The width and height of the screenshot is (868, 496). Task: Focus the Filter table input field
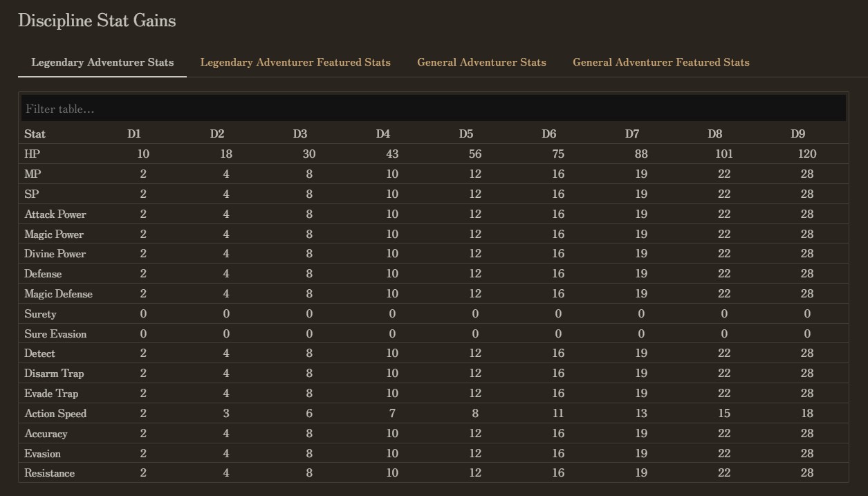click(433, 109)
